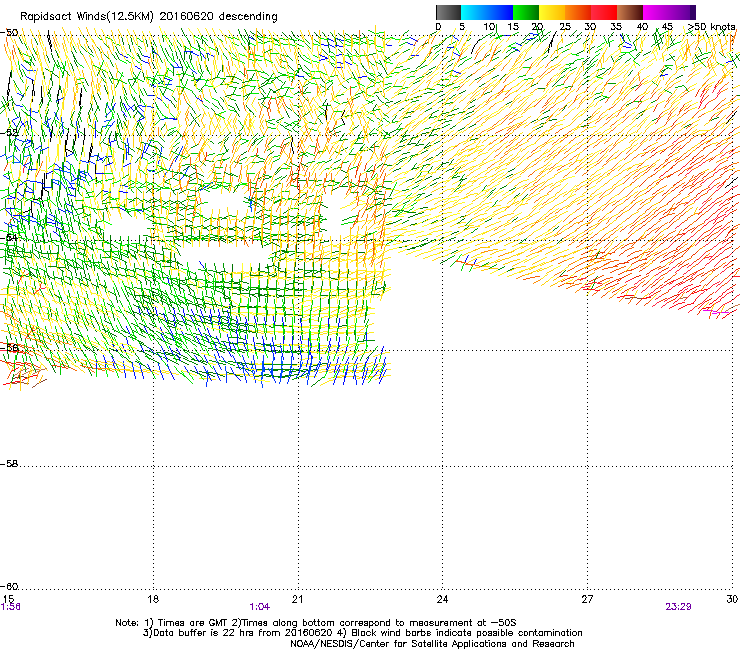Select the blue 10-15 knots legend swatch
This screenshot has width=740, height=650.
point(500,12)
